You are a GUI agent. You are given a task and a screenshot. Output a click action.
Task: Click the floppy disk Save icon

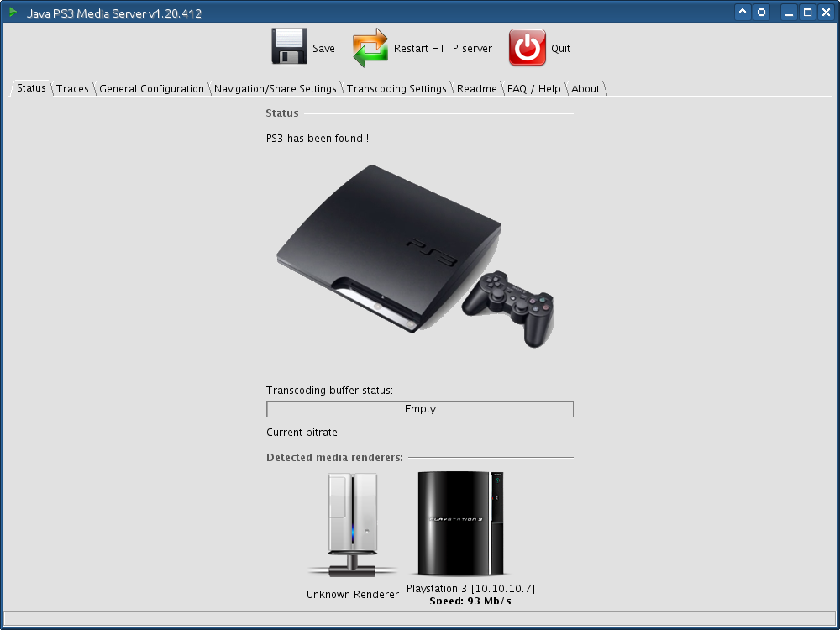[289, 46]
